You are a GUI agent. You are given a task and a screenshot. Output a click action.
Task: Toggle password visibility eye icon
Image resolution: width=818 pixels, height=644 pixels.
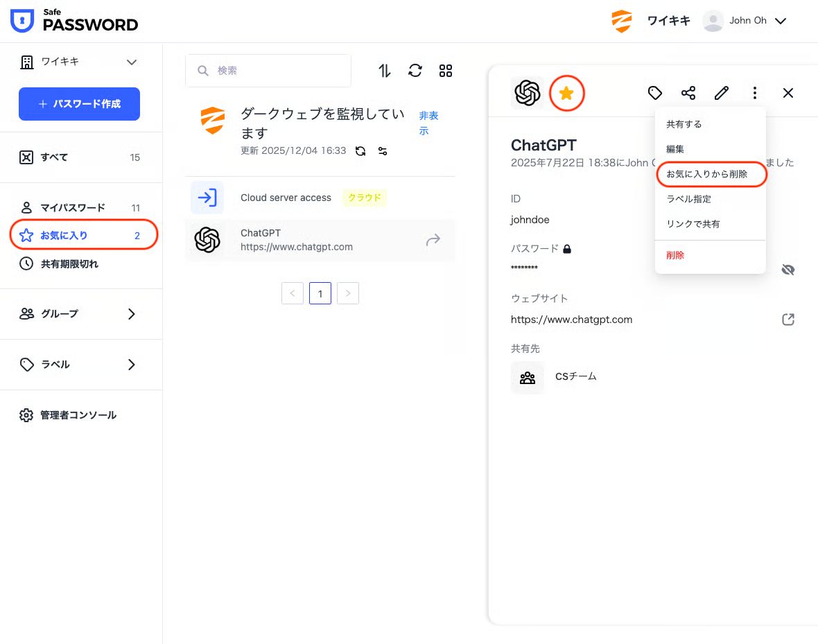787,270
